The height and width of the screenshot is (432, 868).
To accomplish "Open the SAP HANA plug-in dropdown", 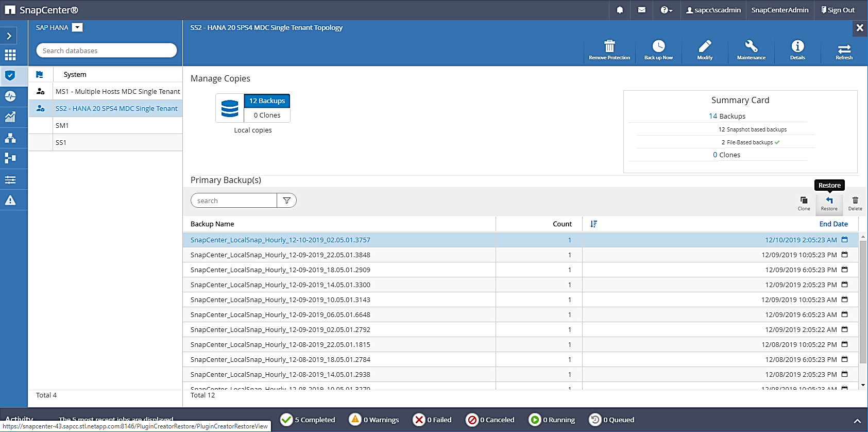I will coord(77,27).
